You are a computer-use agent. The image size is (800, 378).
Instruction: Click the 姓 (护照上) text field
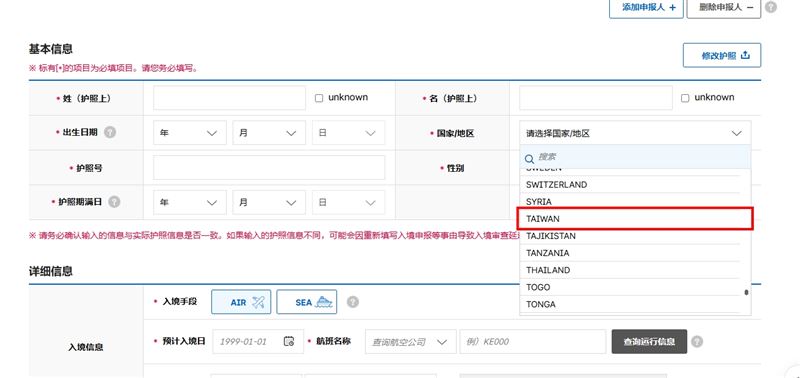point(230,98)
